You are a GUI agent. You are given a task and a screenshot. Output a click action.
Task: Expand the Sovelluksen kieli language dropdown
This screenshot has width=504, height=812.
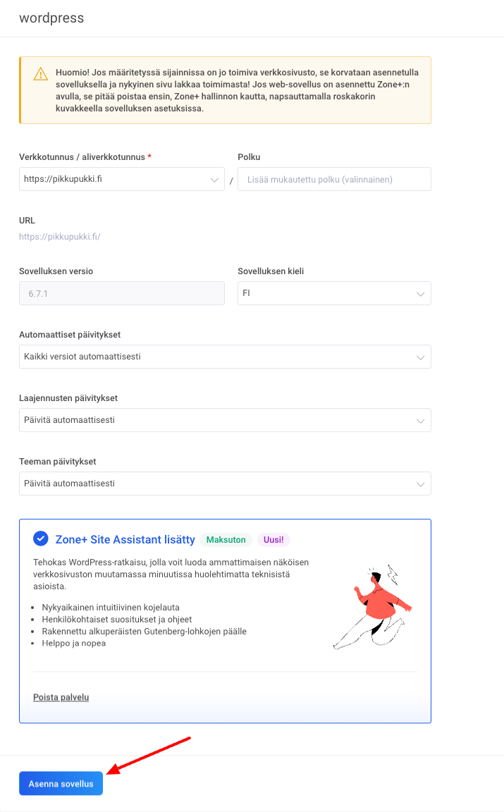[x=334, y=293]
